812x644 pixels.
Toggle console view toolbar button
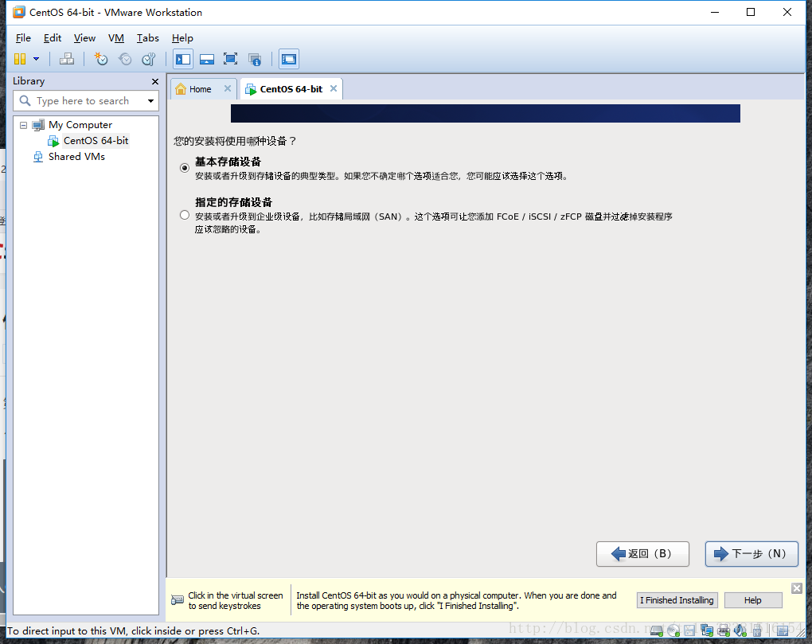click(x=288, y=59)
